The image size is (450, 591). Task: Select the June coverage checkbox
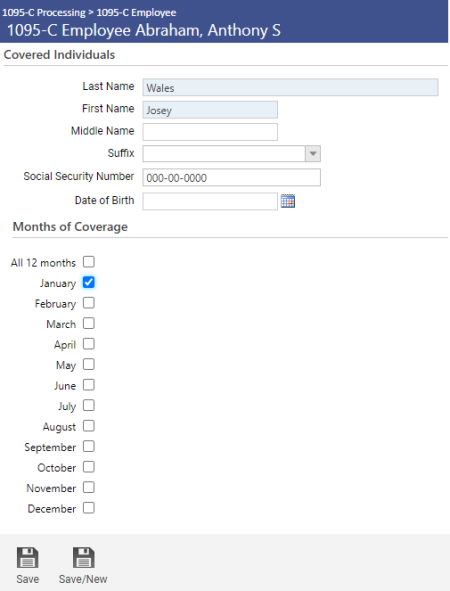(89, 385)
